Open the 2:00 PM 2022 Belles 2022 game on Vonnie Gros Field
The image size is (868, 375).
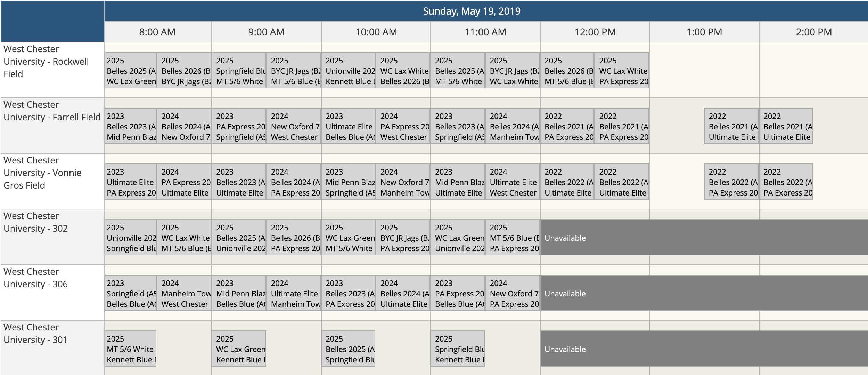click(786, 182)
